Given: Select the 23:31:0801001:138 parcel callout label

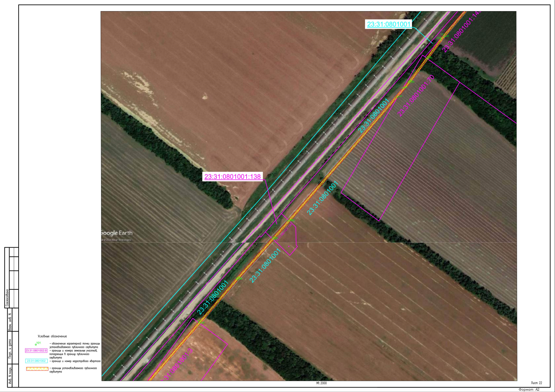Looking at the screenshot, I should (233, 177).
